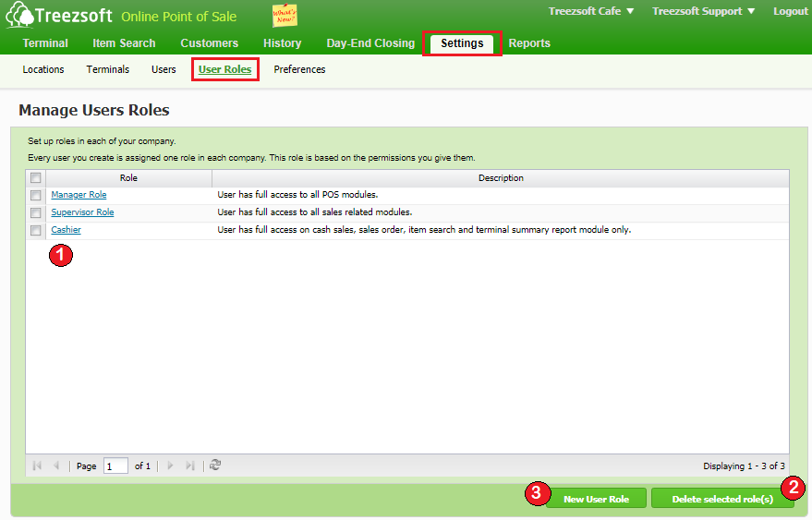Open the Item Search tab
The height and width of the screenshot is (520, 812).
pyautogui.click(x=124, y=43)
